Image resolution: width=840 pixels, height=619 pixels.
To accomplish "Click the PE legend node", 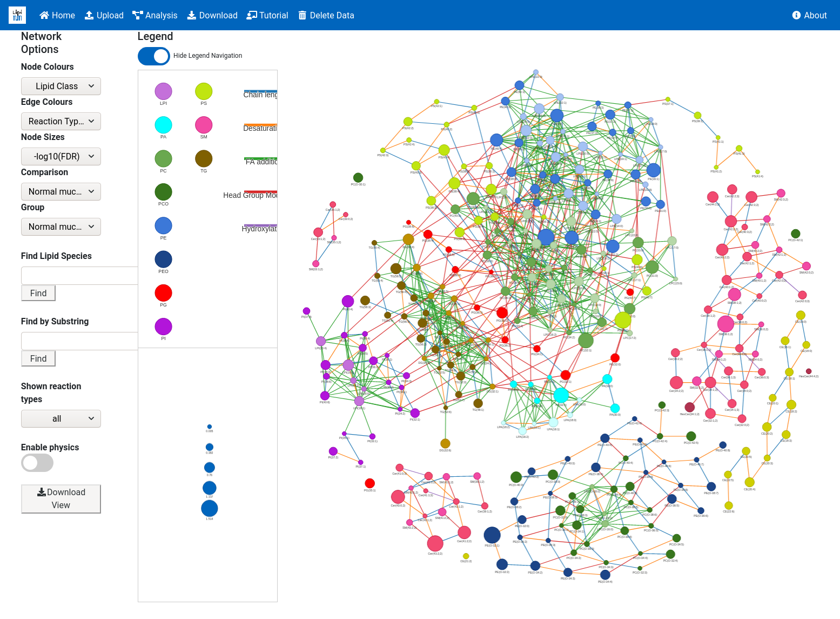I will (164, 225).
